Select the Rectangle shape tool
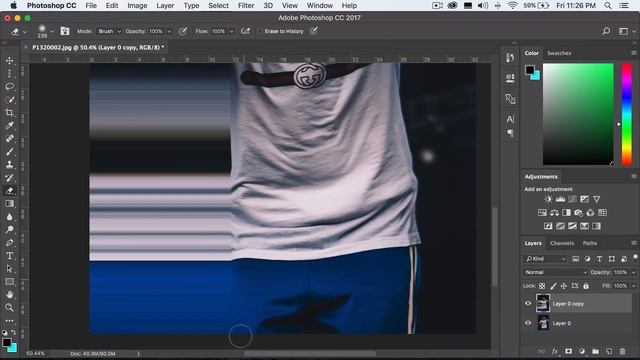The width and height of the screenshot is (640, 360). point(9,282)
